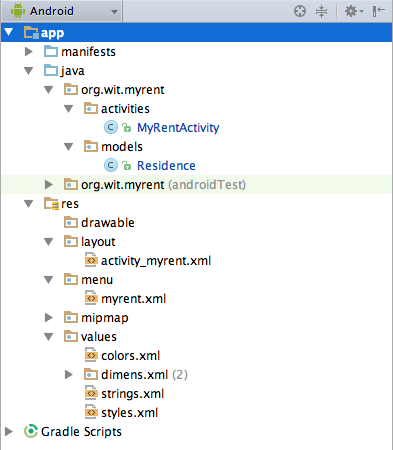
Task: Select the app node label
Action: [52, 33]
